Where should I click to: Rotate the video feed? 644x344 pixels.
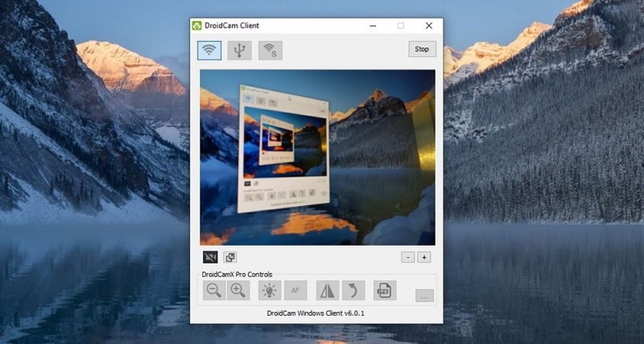[353, 290]
